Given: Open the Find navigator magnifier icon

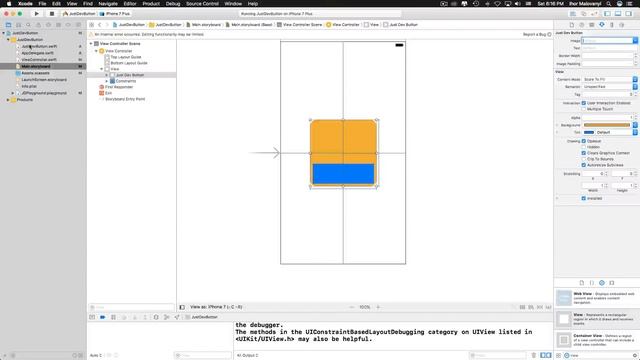Looking at the screenshot, I should (x=29, y=25).
